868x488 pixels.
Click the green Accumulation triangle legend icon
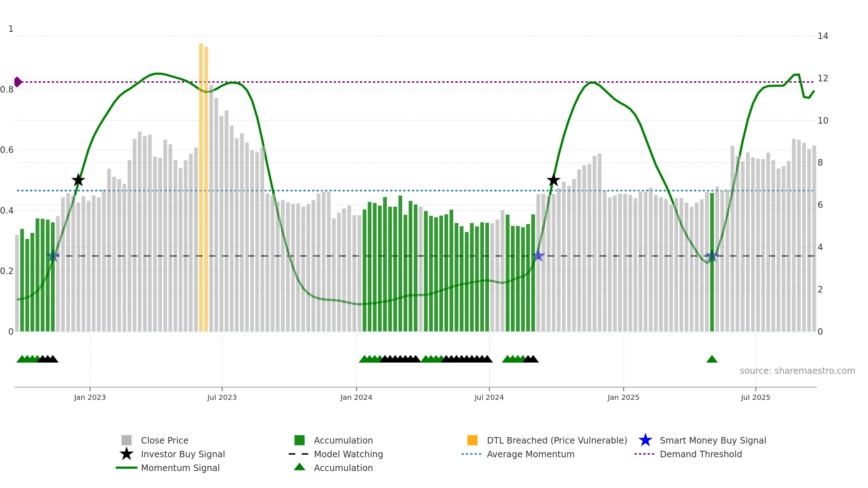(x=299, y=467)
